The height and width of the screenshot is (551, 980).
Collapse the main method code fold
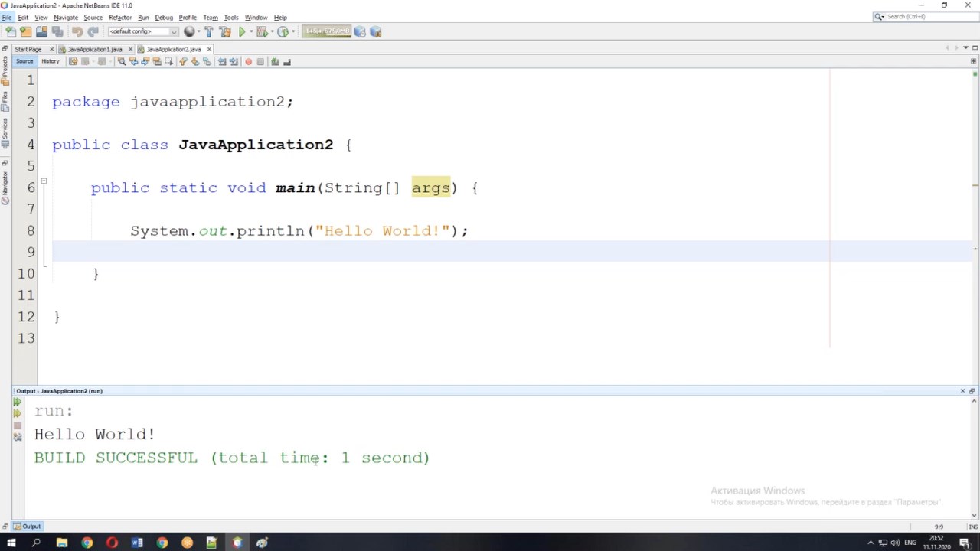[x=44, y=181]
